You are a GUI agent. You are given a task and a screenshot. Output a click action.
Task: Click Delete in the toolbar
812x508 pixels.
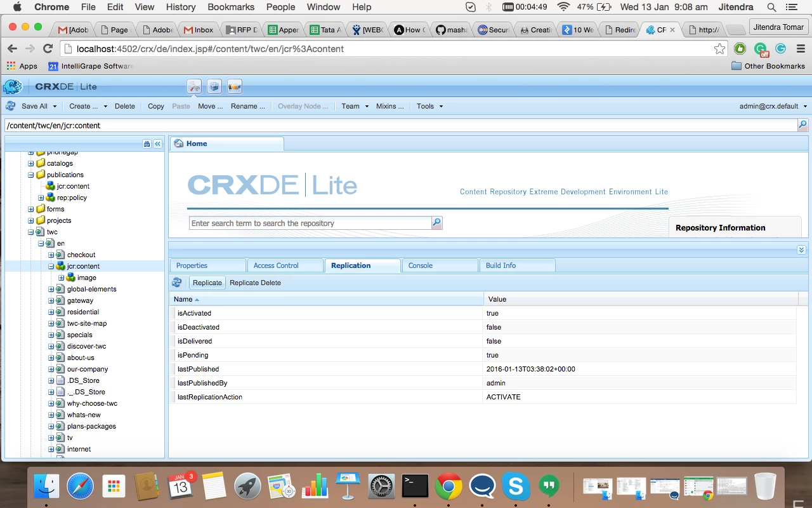point(125,106)
